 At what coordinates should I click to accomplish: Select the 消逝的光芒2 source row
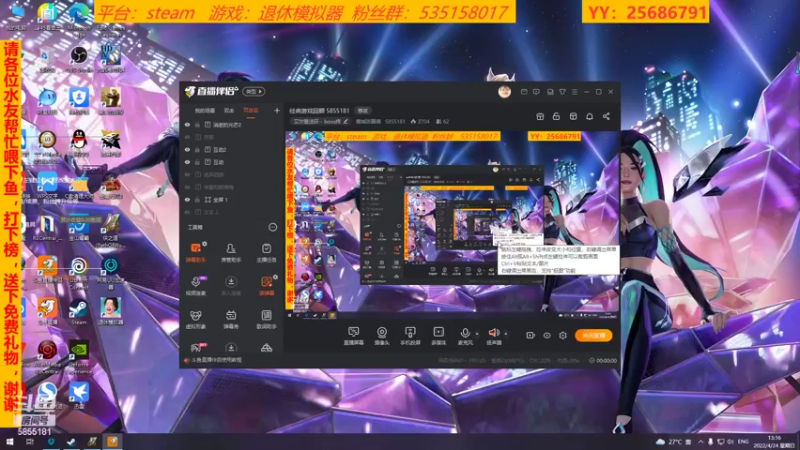point(232,124)
